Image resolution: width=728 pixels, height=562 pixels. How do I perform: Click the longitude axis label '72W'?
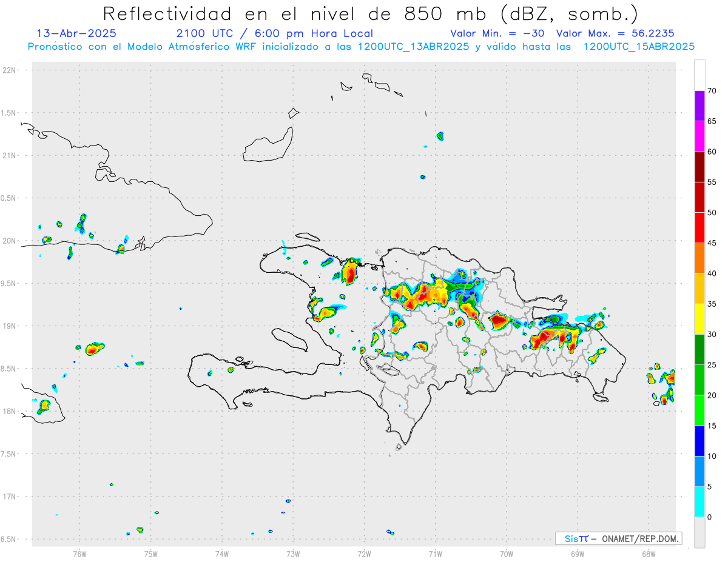(x=364, y=554)
